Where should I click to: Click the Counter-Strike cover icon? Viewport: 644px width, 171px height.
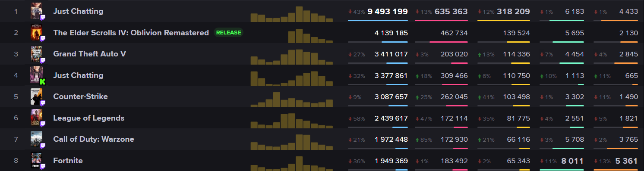click(37, 96)
